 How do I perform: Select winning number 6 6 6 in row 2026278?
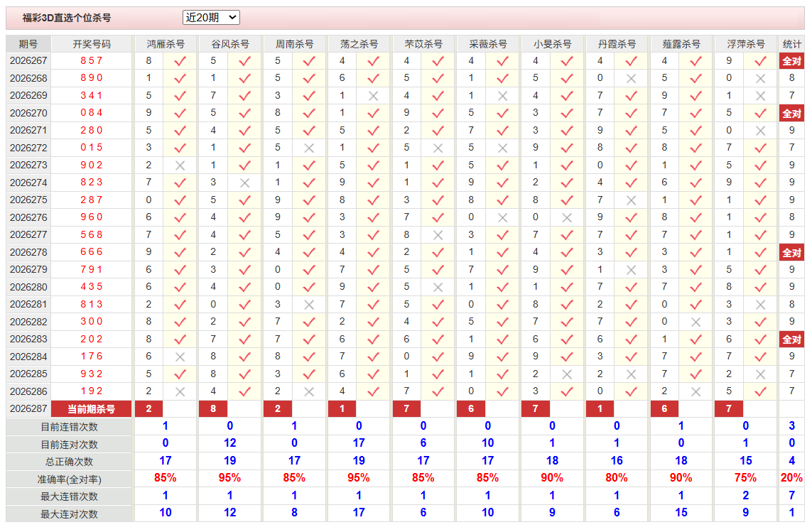pyautogui.click(x=92, y=252)
